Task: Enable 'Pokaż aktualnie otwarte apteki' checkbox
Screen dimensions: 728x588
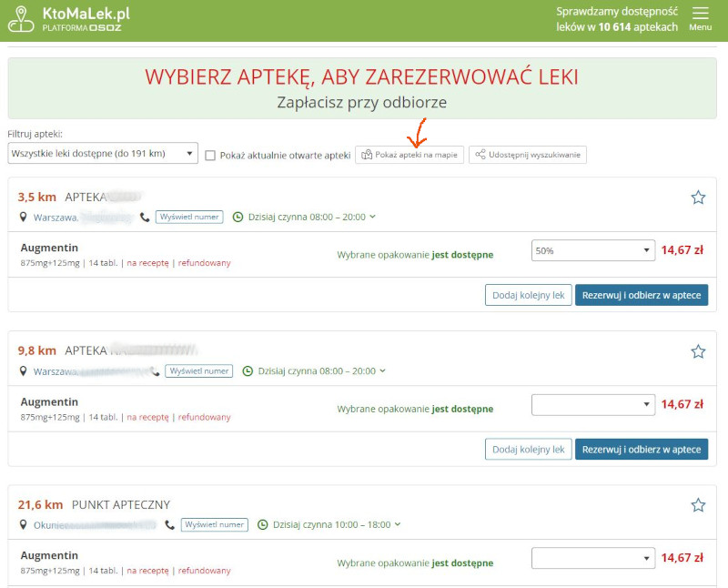Action: point(210,156)
